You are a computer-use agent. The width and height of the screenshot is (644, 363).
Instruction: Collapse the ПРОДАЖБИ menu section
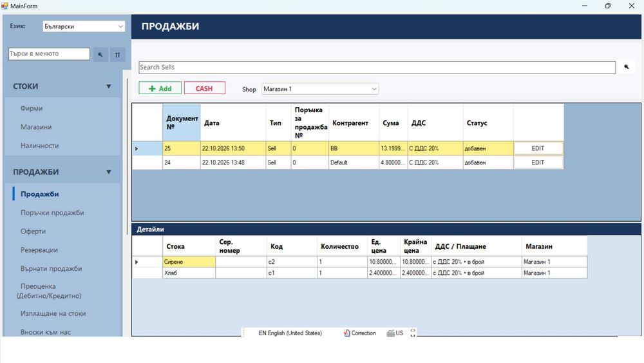(x=108, y=172)
